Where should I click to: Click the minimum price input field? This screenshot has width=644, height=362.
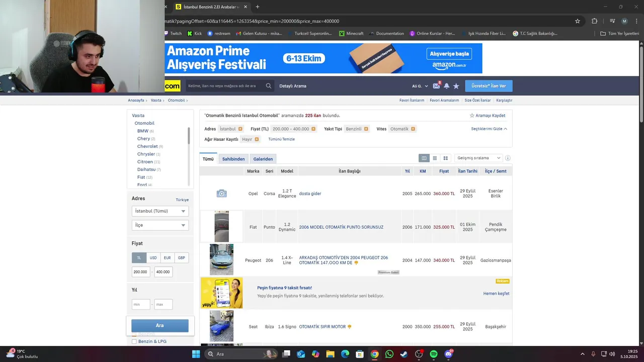[x=141, y=272]
